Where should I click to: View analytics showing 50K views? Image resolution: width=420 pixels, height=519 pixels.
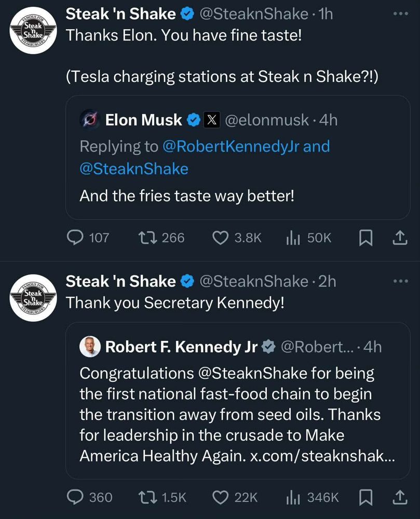(293, 238)
